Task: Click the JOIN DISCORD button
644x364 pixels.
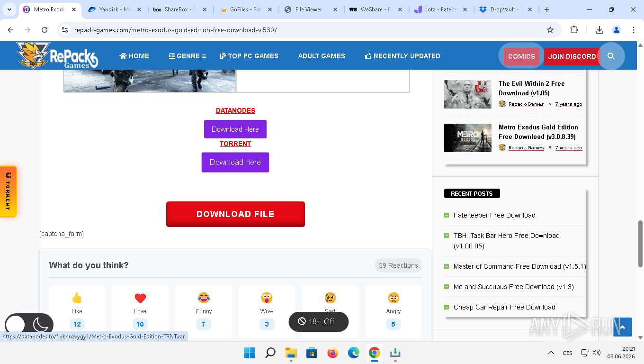Action: pyautogui.click(x=572, y=56)
